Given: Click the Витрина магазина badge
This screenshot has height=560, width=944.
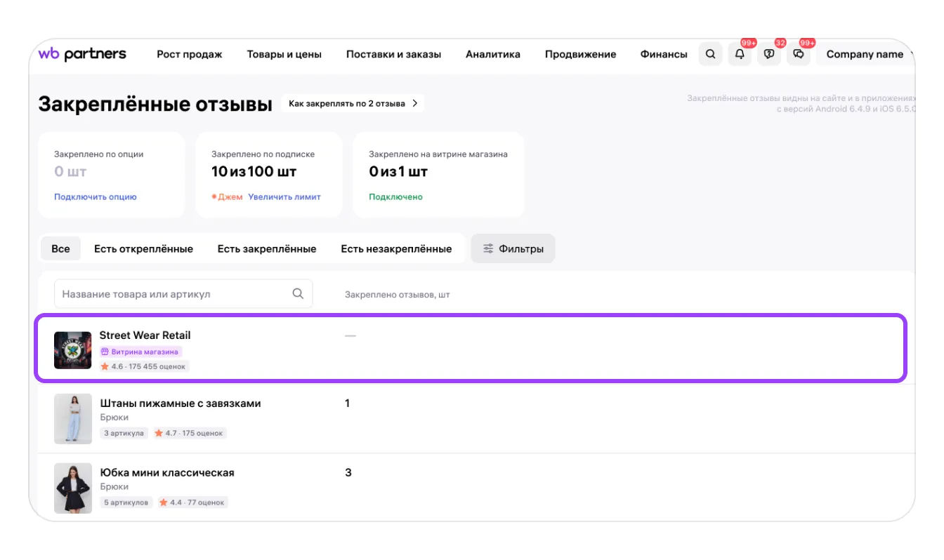Looking at the screenshot, I should (140, 352).
